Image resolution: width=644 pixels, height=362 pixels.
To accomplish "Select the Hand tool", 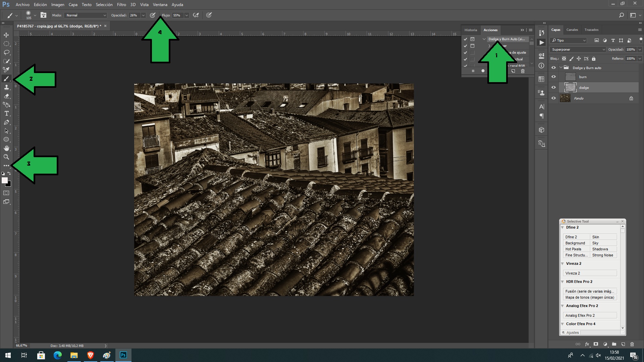I will [6, 148].
